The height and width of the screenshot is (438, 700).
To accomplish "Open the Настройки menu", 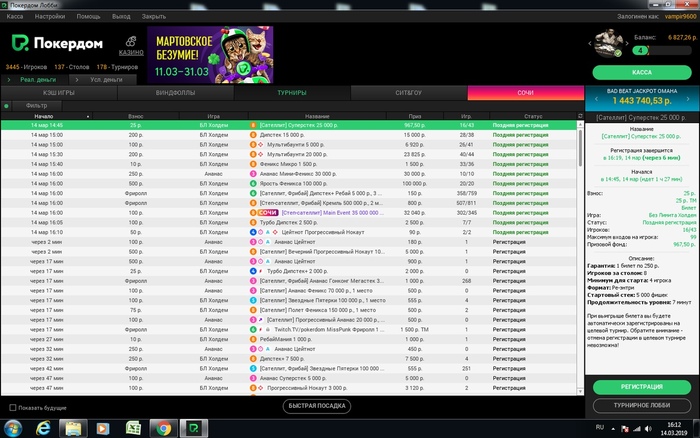I will click(50, 17).
